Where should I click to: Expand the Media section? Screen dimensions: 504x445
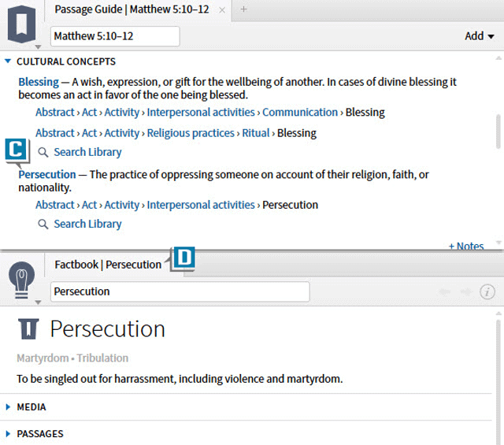pyautogui.click(x=9, y=407)
